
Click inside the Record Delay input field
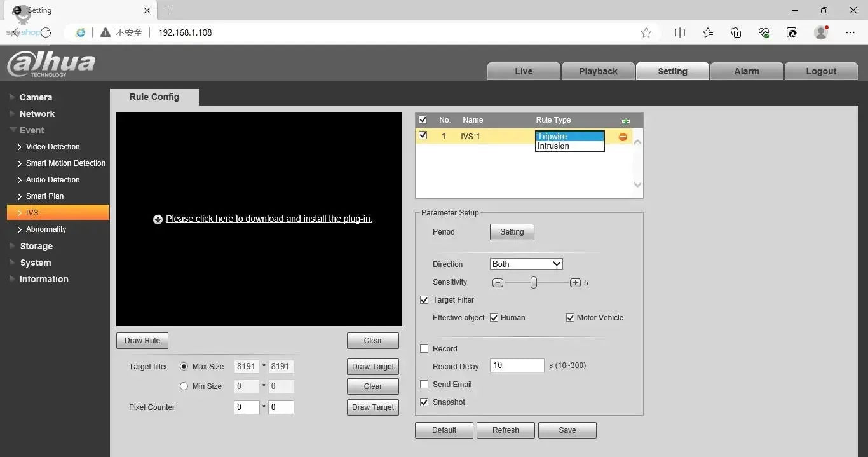click(516, 365)
